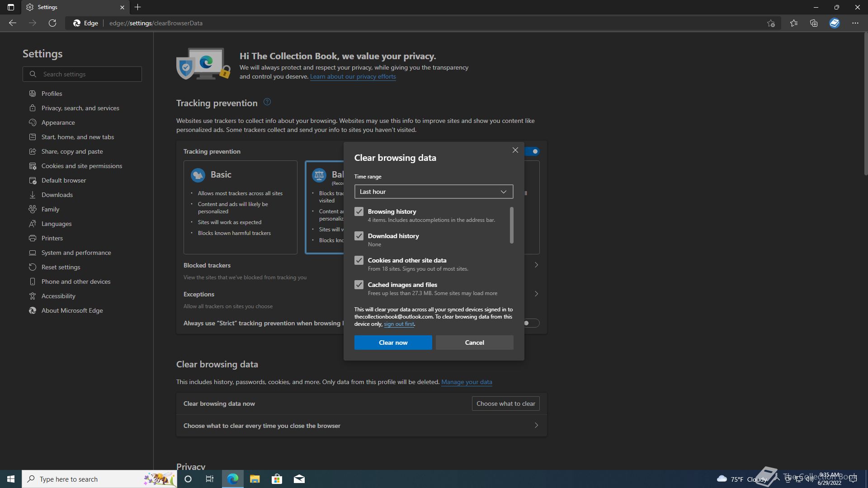The image size is (868, 488).
Task: Click the Windows taskbar search box
Action: pyautogui.click(x=99, y=479)
